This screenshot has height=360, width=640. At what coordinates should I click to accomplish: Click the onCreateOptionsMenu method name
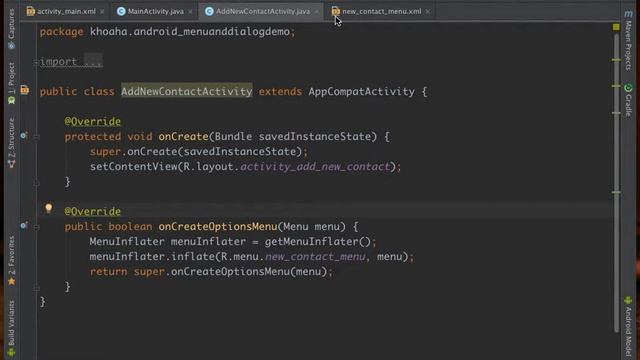pos(218,227)
